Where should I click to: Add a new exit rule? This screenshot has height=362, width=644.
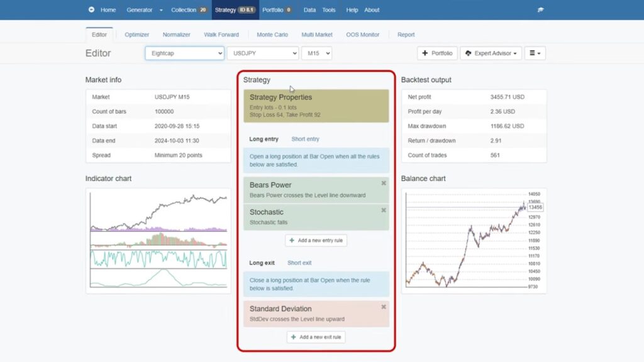pos(316,337)
